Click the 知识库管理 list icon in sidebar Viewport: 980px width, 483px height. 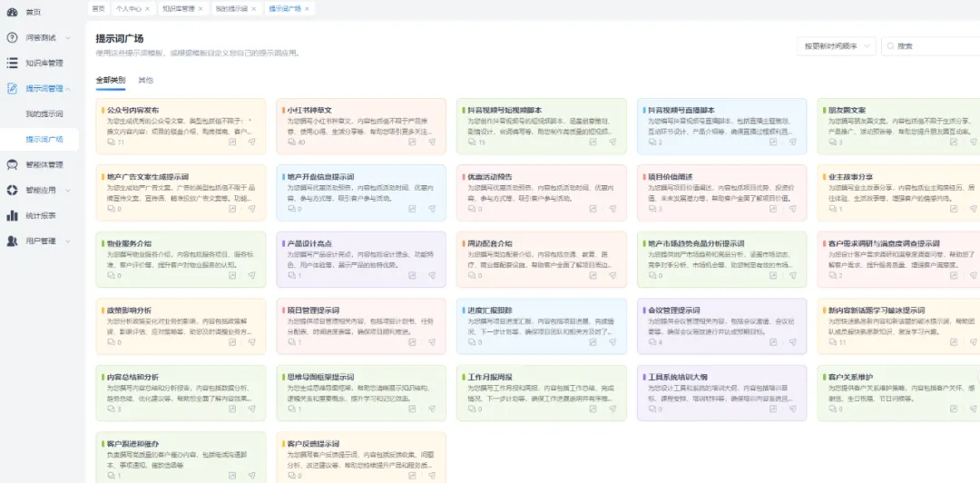click(x=12, y=64)
